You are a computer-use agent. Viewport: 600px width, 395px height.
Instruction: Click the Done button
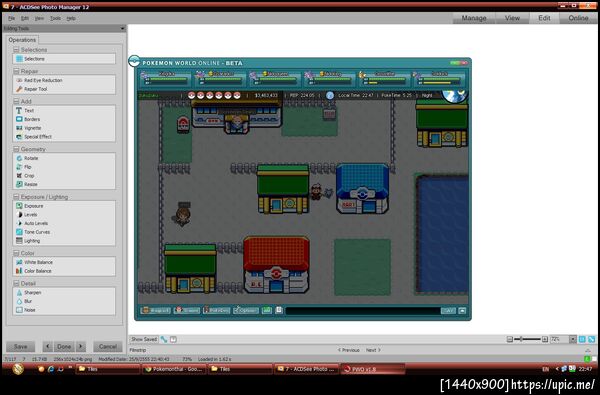(64, 347)
